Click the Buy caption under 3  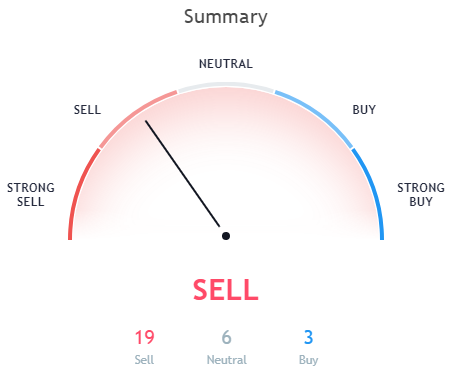(x=309, y=360)
